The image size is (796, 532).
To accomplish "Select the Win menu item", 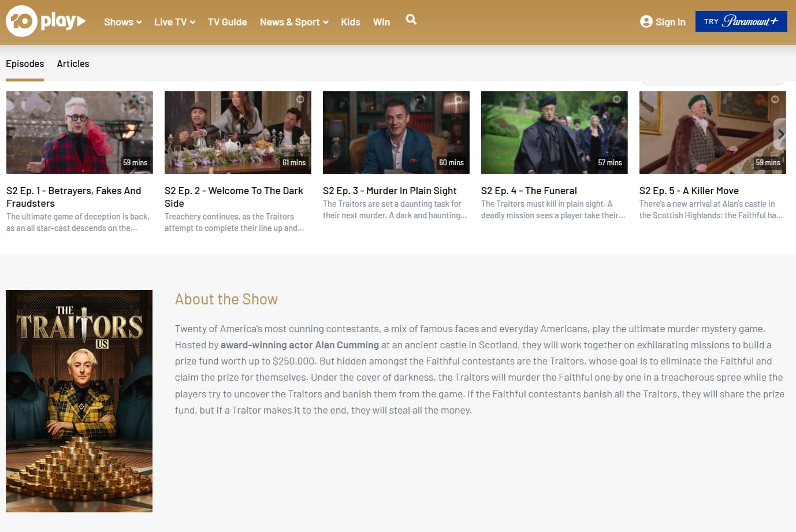I will pyautogui.click(x=381, y=22).
